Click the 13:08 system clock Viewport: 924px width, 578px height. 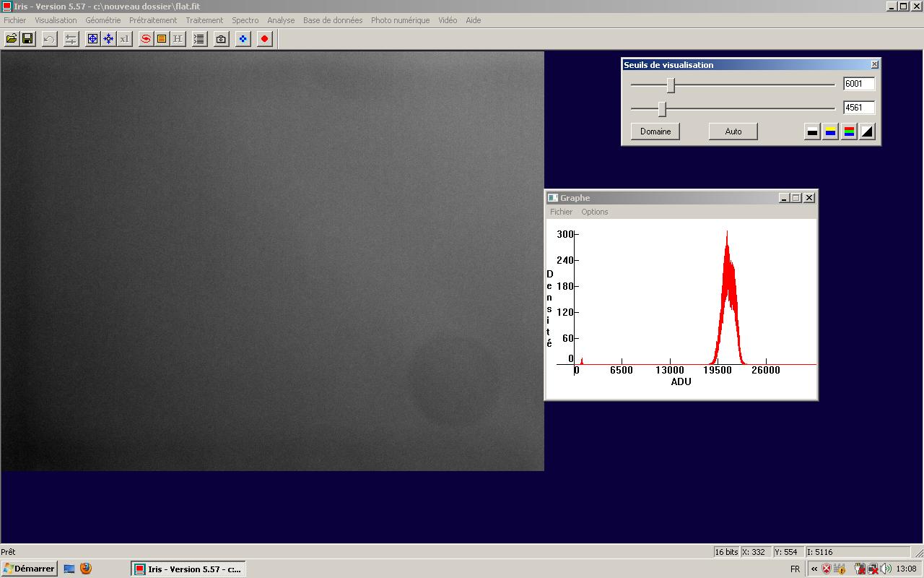point(907,569)
